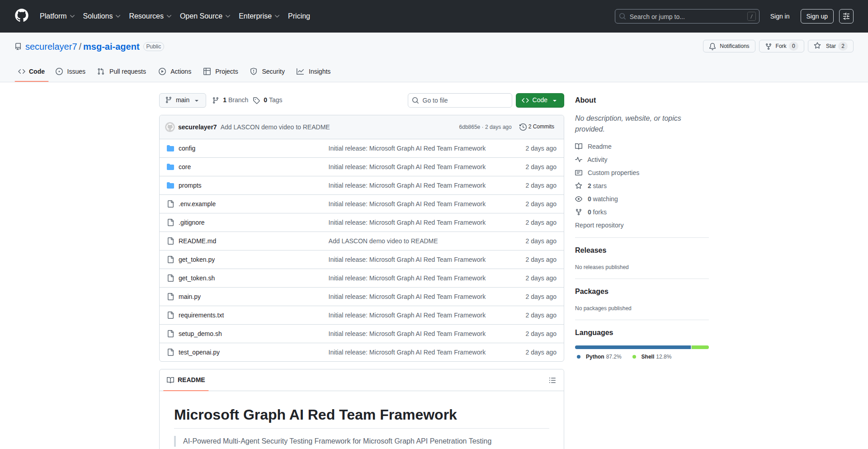Click the Sign up button

click(x=816, y=16)
